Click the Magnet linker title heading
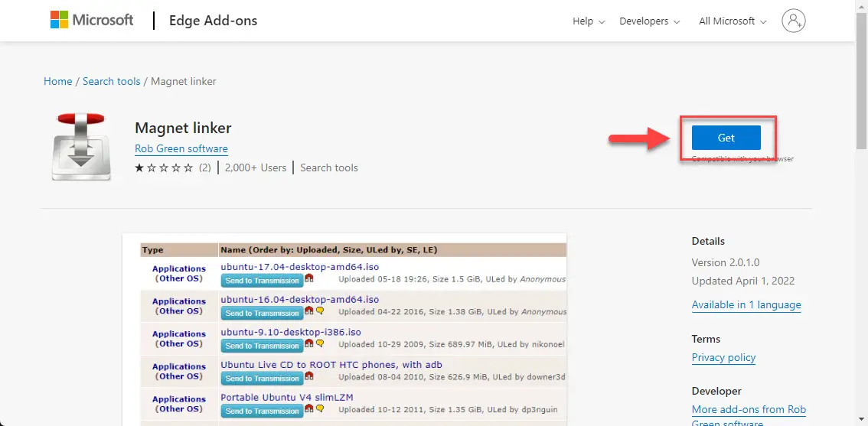 point(183,128)
